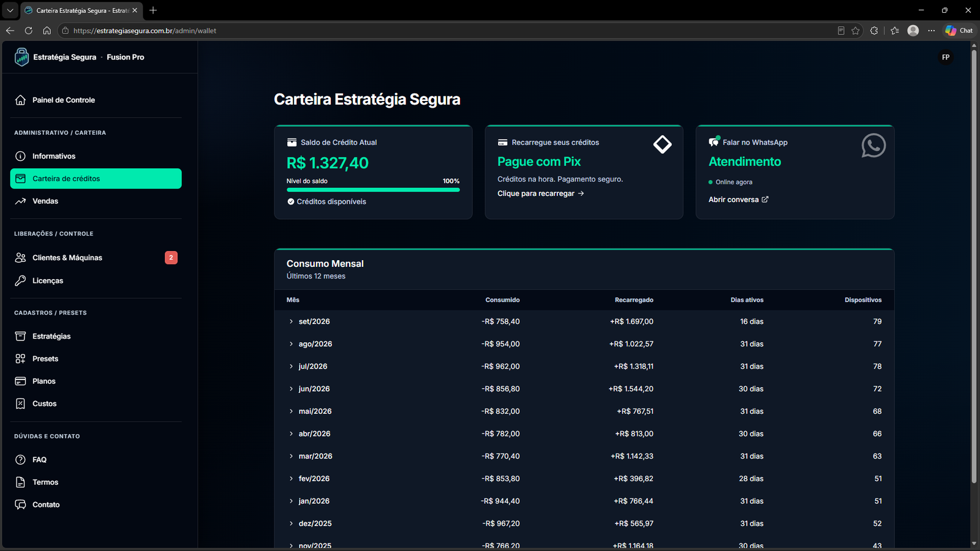The image size is (980, 551).
Task: Expand the mai/2026 row
Action: [x=291, y=411]
